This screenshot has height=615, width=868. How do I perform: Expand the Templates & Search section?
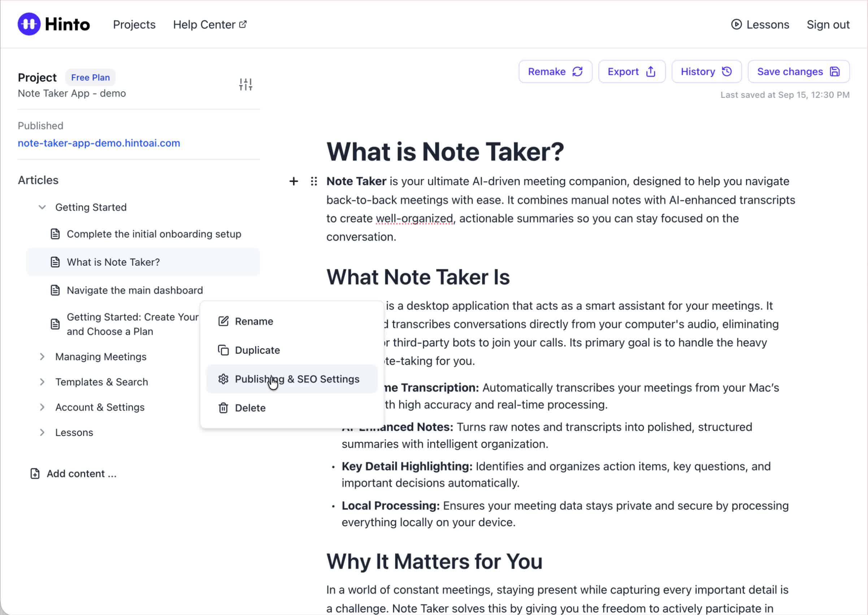42,382
